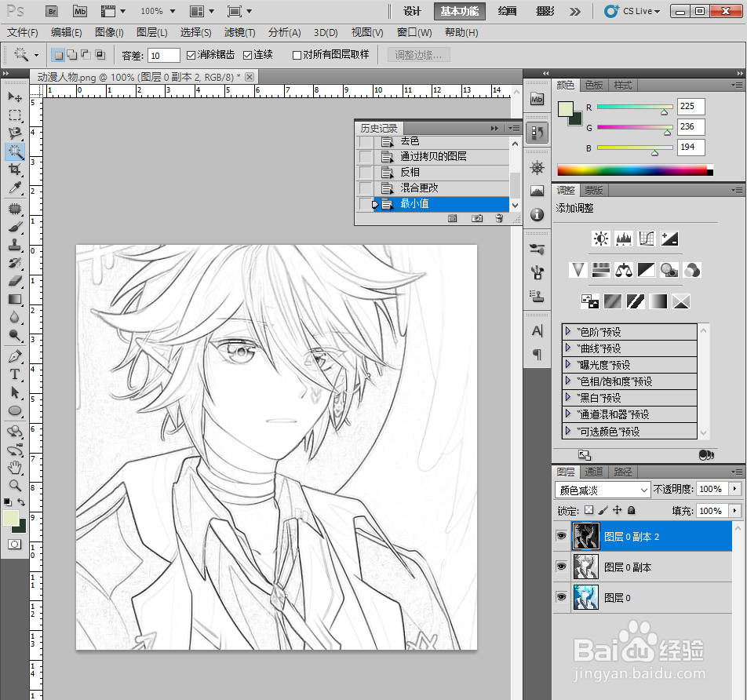Screen dimensions: 747x700
Task: Hide layer 图层 0
Action: point(562,597)
